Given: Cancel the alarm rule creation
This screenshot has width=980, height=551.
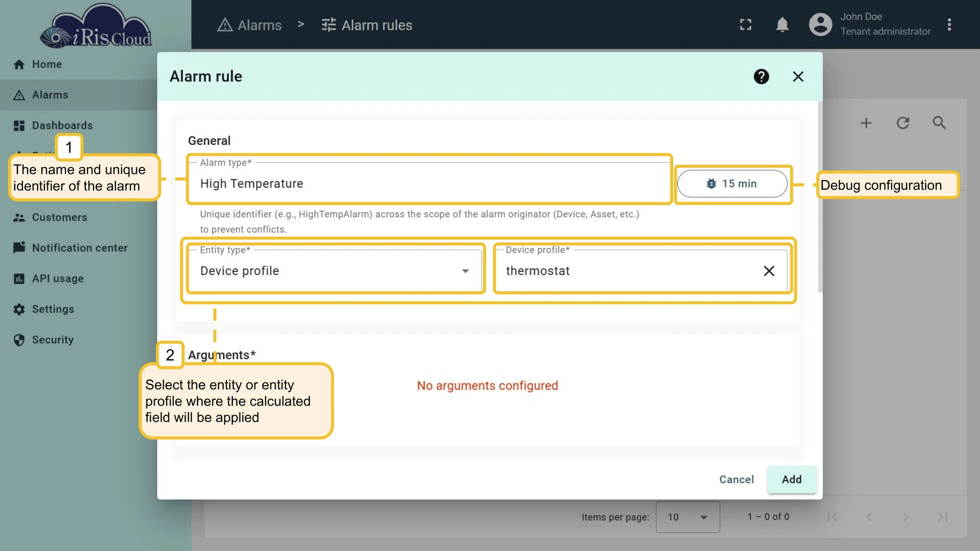Looking at the screenshot, I should click(736, 480).
